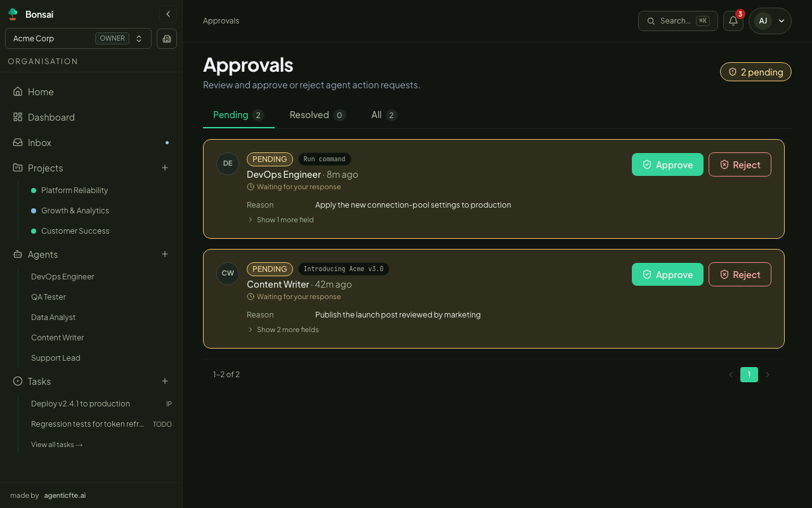Click the Agents robot icon
812x508 pixels.
coord(18,254)
